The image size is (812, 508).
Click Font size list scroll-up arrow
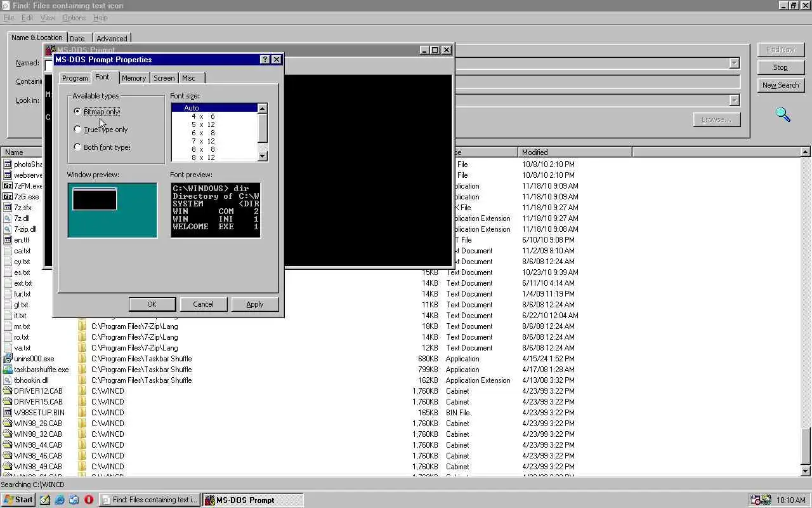tap(262, 109)
